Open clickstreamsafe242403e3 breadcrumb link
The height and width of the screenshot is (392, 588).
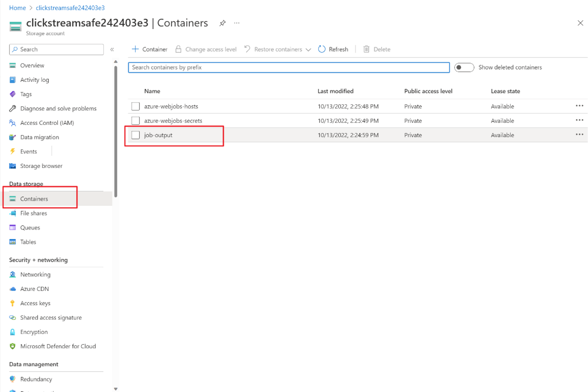click(70, 8)
